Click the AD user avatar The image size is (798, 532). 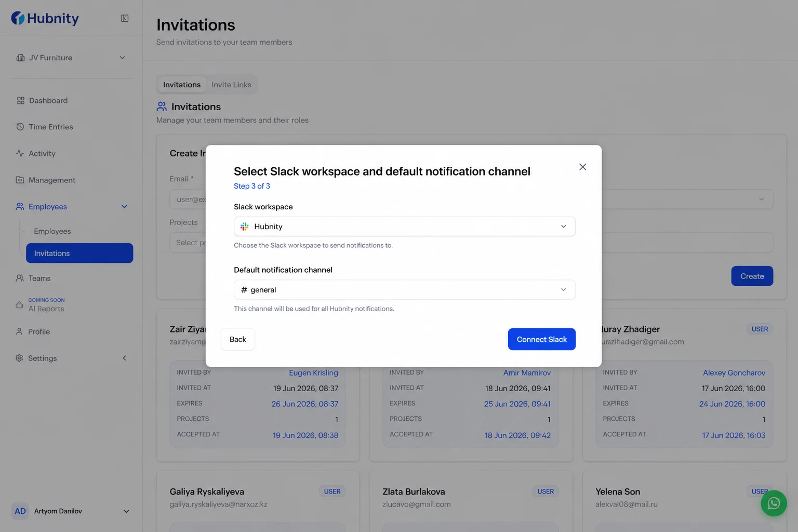tap(20, 511)
